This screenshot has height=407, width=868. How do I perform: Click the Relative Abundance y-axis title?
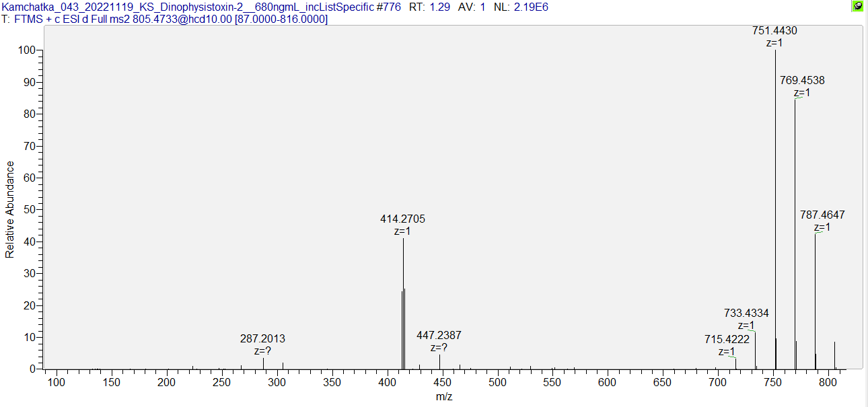tap(10, 210)
